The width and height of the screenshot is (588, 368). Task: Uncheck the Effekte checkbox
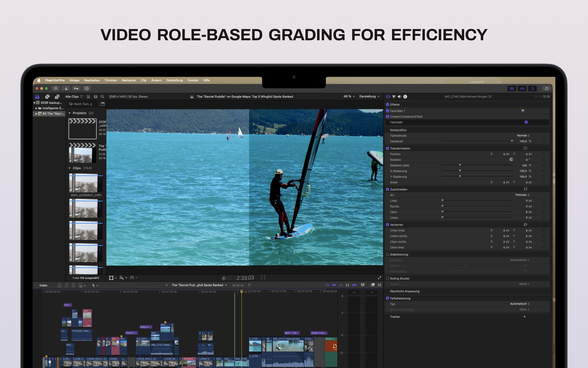coord(388,104)
